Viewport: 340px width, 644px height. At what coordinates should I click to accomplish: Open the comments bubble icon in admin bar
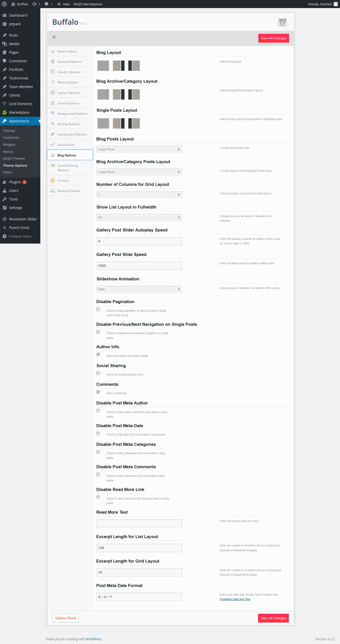(46, 4)
